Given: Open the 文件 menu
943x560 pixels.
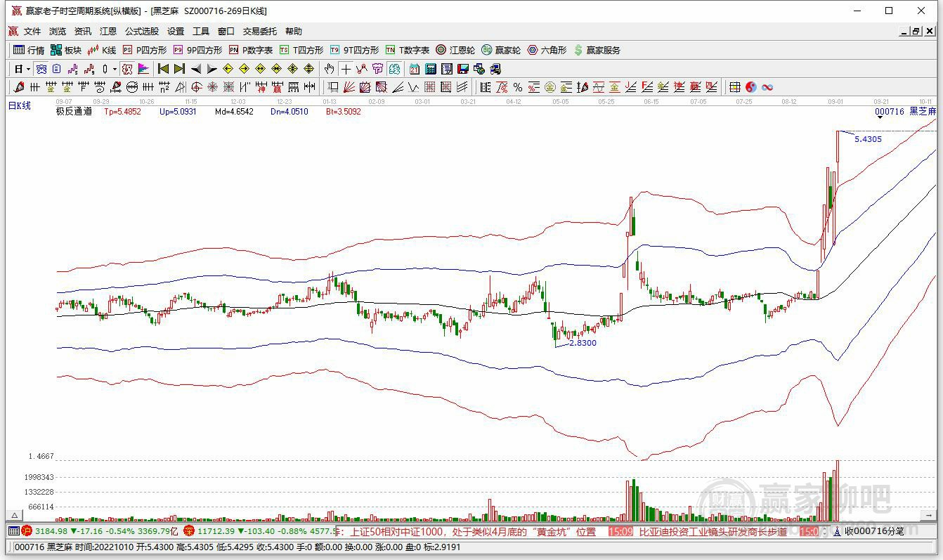Looking at the screenshot, I should coord(32,31).
